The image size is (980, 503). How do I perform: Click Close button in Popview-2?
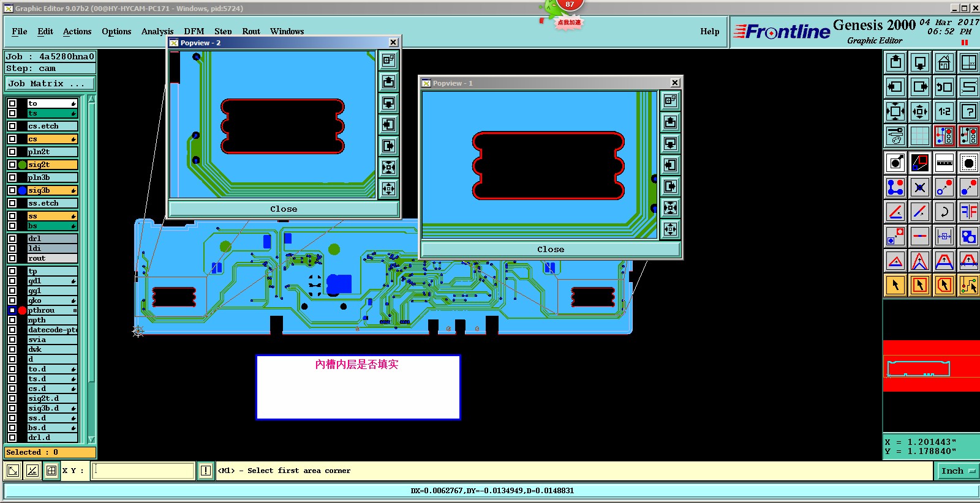click(284, 209)
